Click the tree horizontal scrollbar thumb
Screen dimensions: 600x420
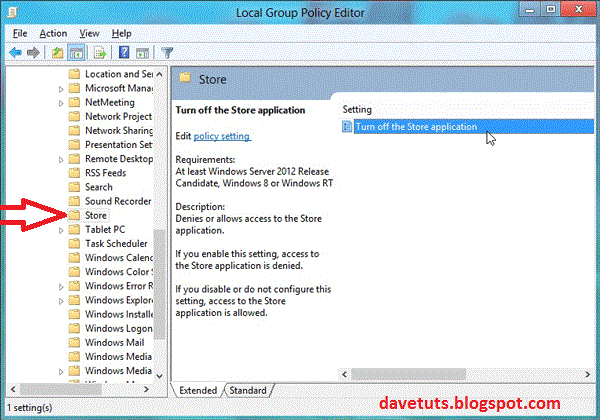click(61, 389)
